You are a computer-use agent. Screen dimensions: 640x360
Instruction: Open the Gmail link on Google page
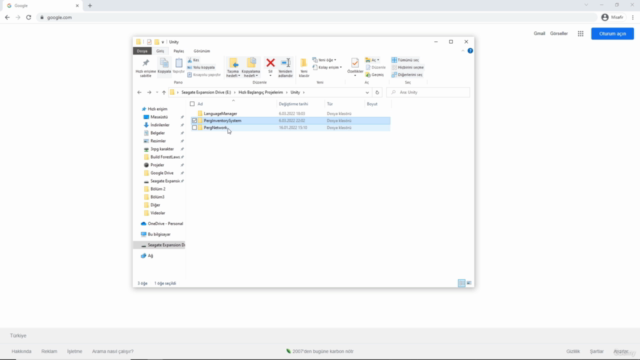[x=539, y=33]
